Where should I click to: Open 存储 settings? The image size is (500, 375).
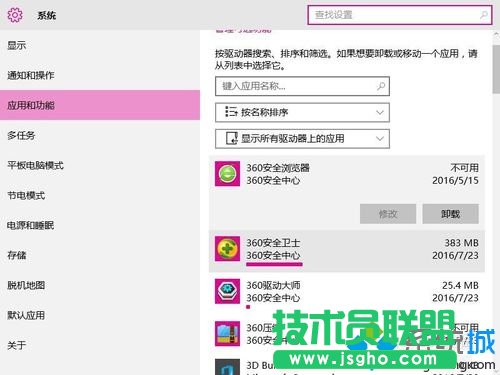(100, 255)
